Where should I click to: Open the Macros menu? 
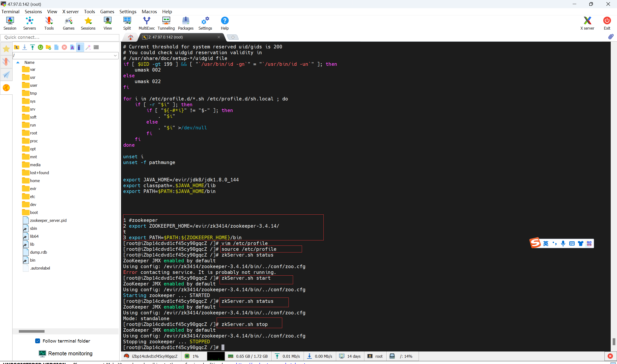pyautogui.click(x=149, y=12)
